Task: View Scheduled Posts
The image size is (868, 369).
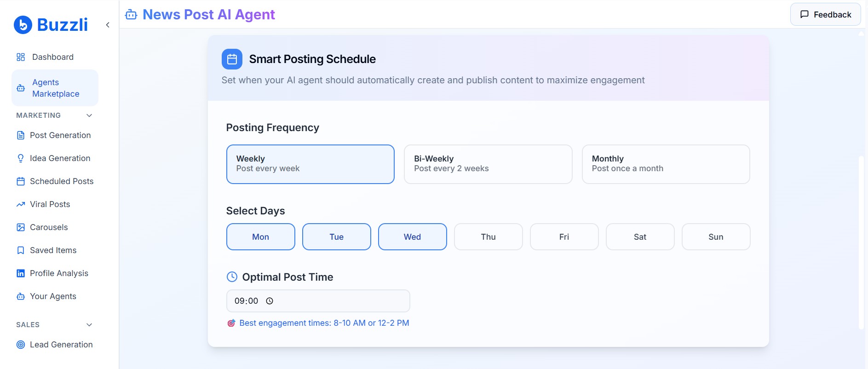Action: 62,181
